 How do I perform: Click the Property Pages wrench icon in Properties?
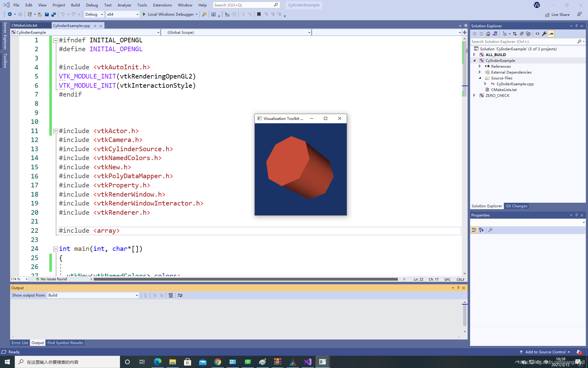pos(490,230)
